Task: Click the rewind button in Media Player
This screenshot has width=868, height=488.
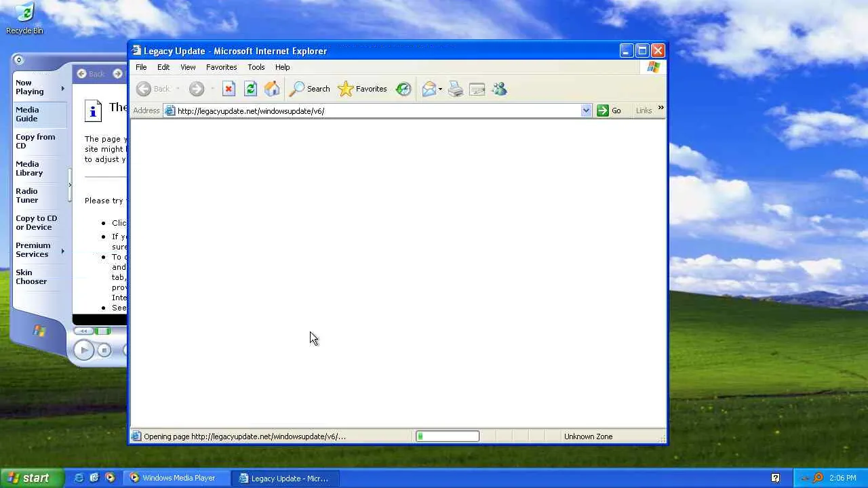Action: point(84,331)
